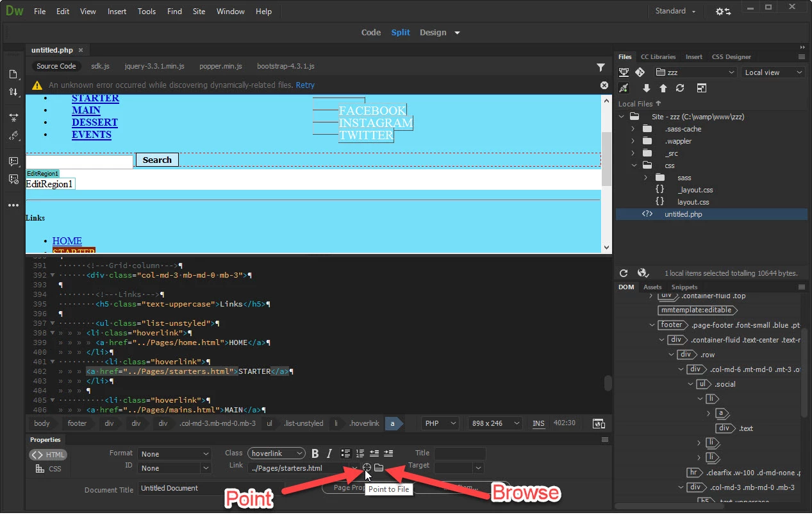
Task: Click the Apply Comment icon
Action: (13, 162)
